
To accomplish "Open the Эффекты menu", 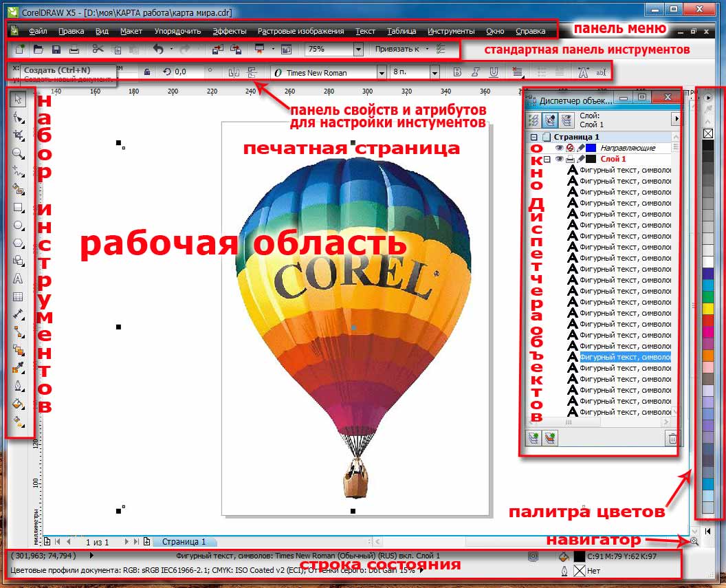I will [229, 31].
